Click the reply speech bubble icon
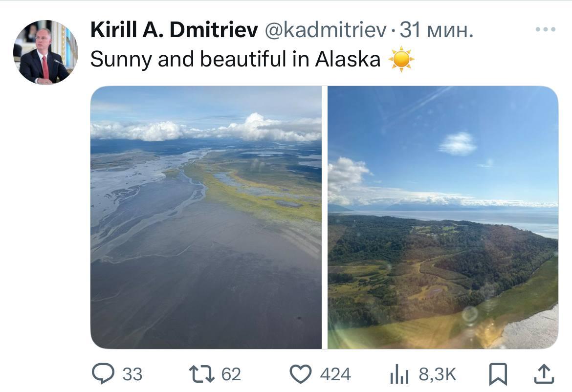Viewport: 572px width, 392px height. click(x=102, y=374)
